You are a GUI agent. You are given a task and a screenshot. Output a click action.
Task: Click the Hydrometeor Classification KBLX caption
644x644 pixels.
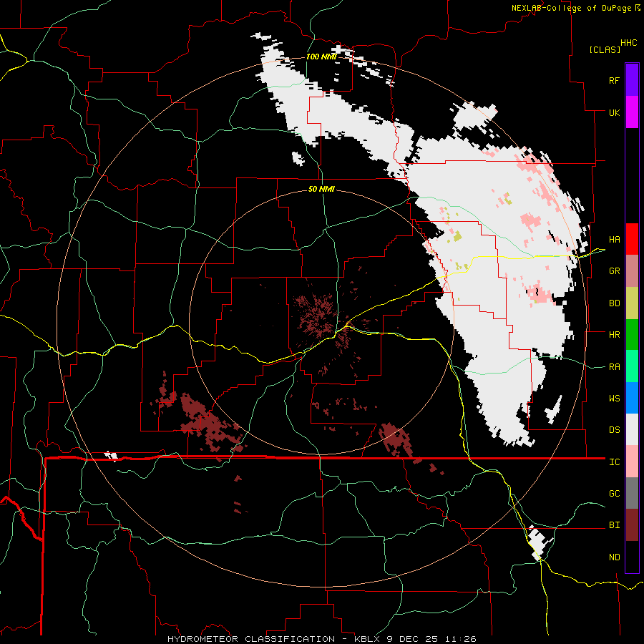(x=321, y=639)
